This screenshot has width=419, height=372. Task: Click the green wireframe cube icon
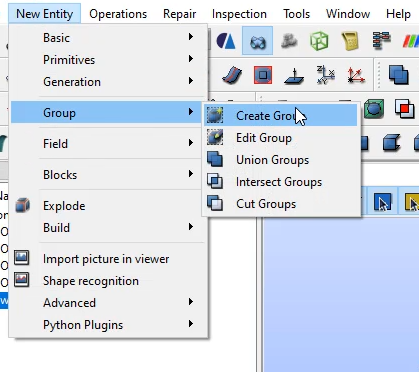(319, 41)
